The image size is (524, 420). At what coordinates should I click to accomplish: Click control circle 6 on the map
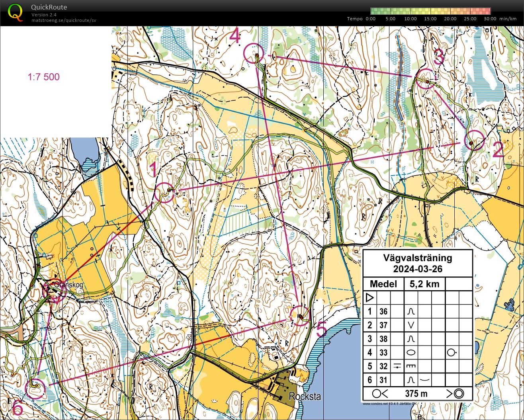(x=35, y=389)
